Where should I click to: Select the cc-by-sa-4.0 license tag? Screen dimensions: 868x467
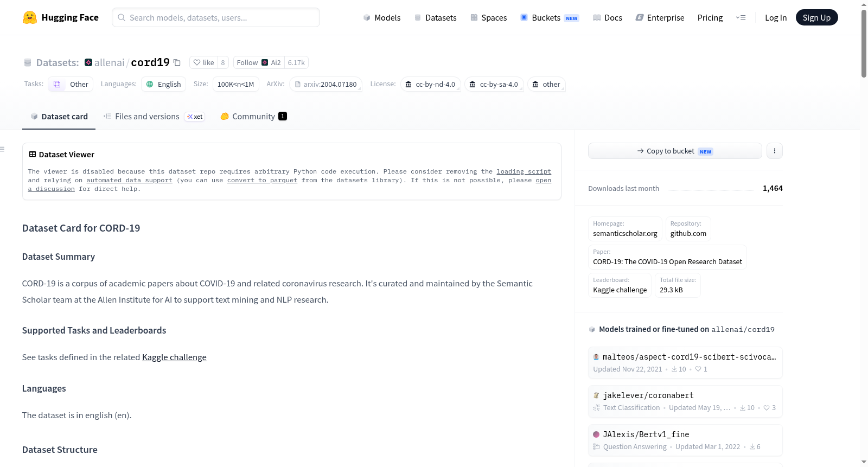(494, 84)
